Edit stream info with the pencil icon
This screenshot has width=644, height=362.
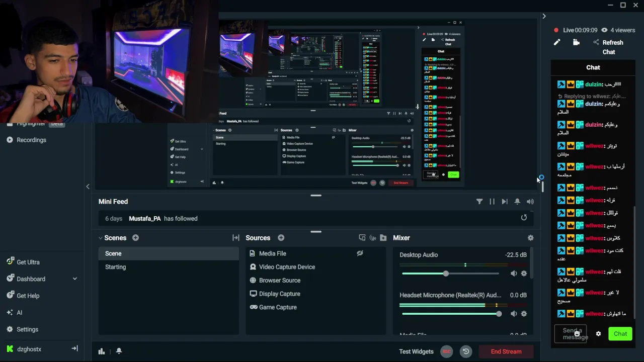pos(557,43)
